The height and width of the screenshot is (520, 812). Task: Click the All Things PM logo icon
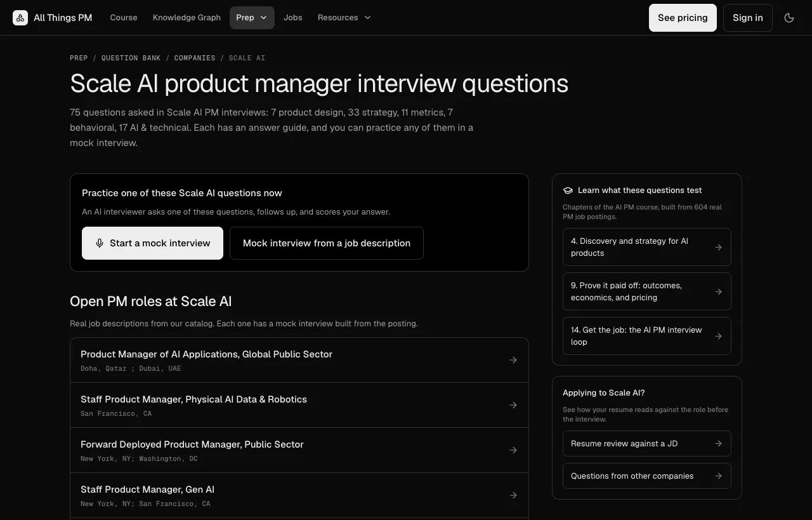(x=20, y=18)
